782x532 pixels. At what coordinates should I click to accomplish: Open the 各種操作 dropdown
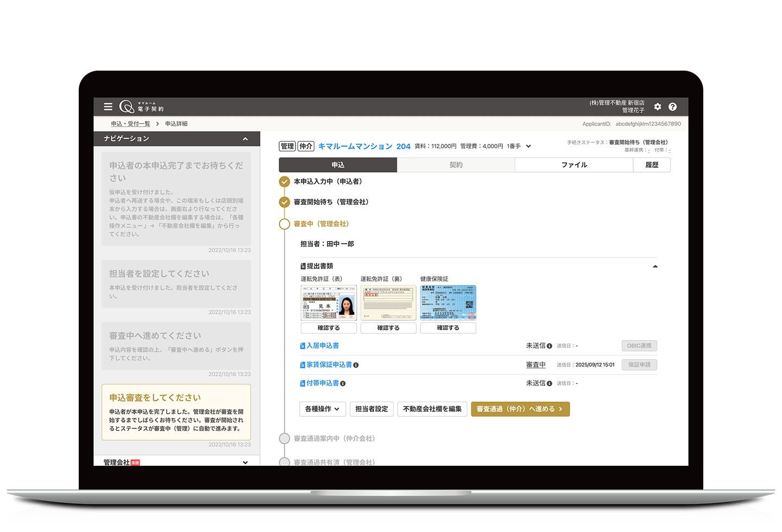pos(323,409)
